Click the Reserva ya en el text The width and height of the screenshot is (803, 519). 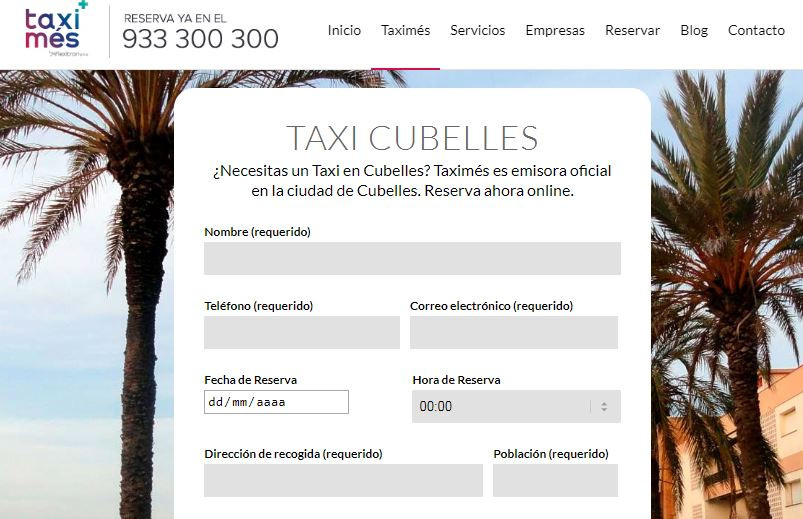[175, 18]
